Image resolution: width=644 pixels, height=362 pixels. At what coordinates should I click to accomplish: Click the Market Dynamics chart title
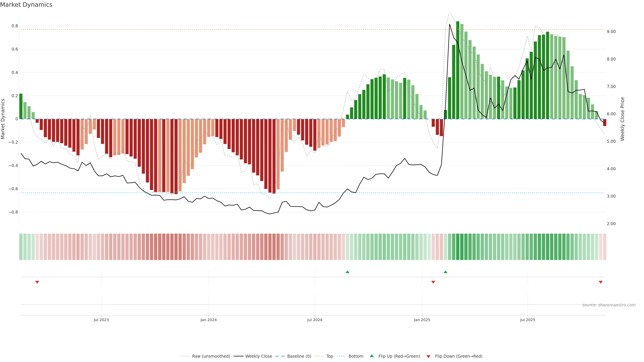pyautogui.click(x=26, y=5)
